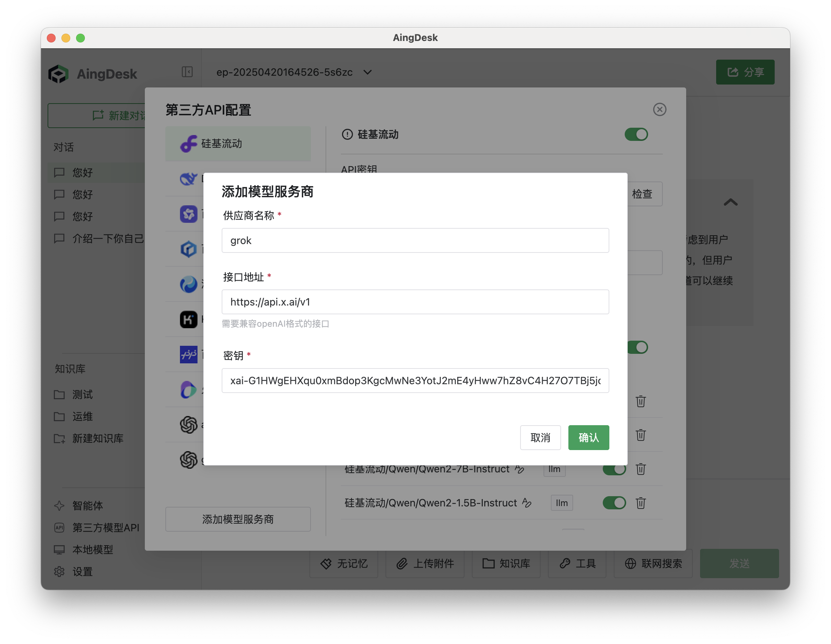Click the 联网搜索 globe icon button
The height and width of the screenshot is (644, 831).
653,563
